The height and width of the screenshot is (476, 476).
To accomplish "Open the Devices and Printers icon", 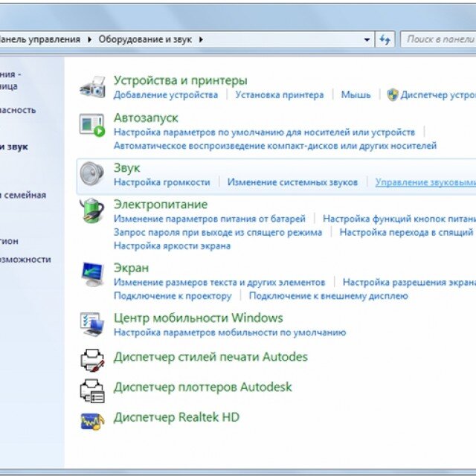I will point(93,87).
